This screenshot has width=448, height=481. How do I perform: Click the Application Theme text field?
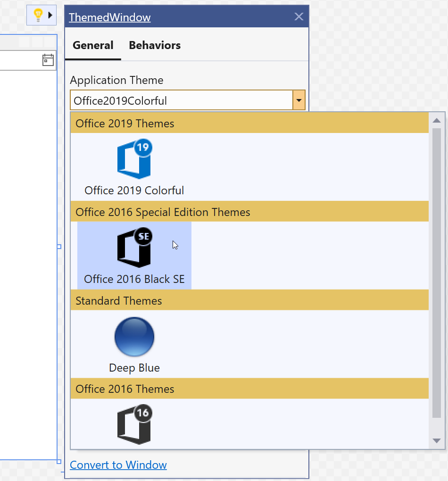point(182,100)
